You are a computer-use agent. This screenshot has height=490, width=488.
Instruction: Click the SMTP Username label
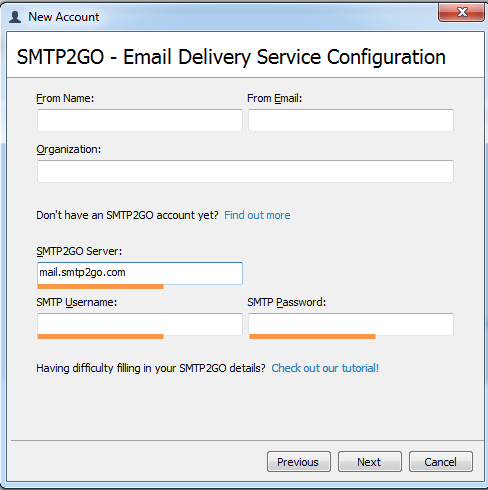pos(77,302)
